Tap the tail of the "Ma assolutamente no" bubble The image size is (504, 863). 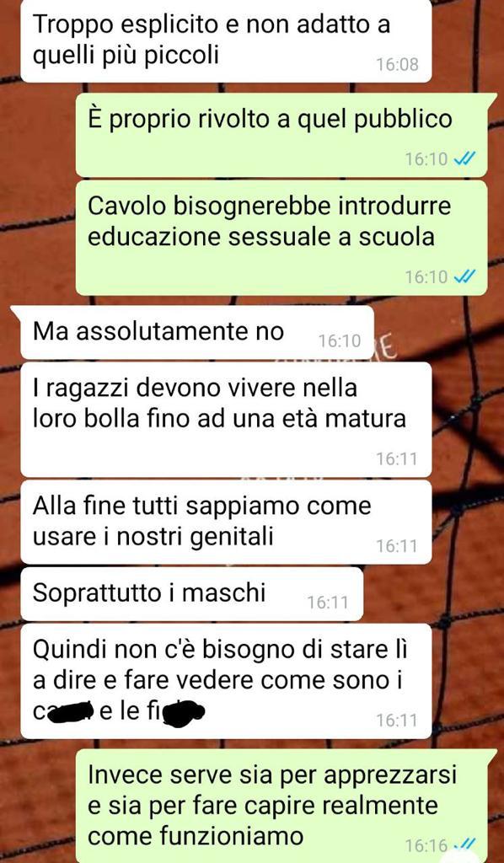pos(17,312)
